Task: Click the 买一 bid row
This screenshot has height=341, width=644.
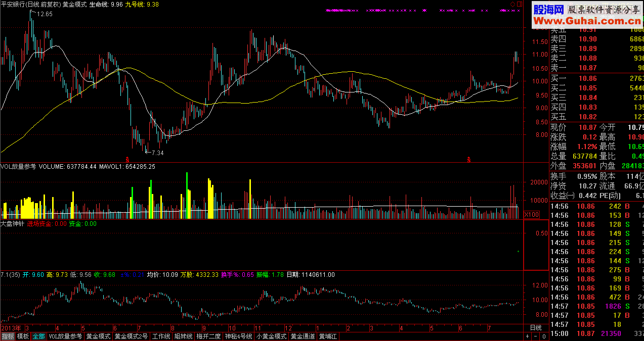Action: (597, 78)
